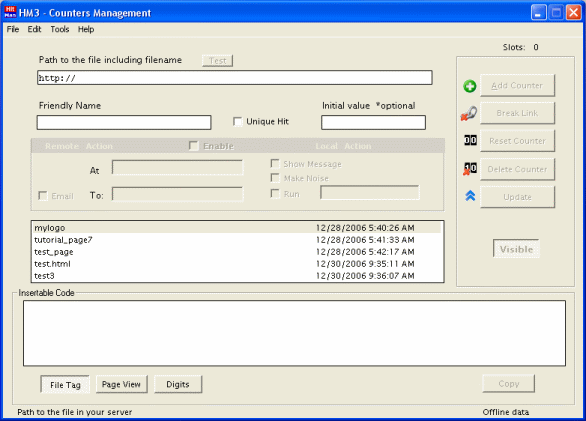Image resolution: width=586 pixels, height=421 pixels.
Task: Click the File Tag button
Action: point(65,385)
